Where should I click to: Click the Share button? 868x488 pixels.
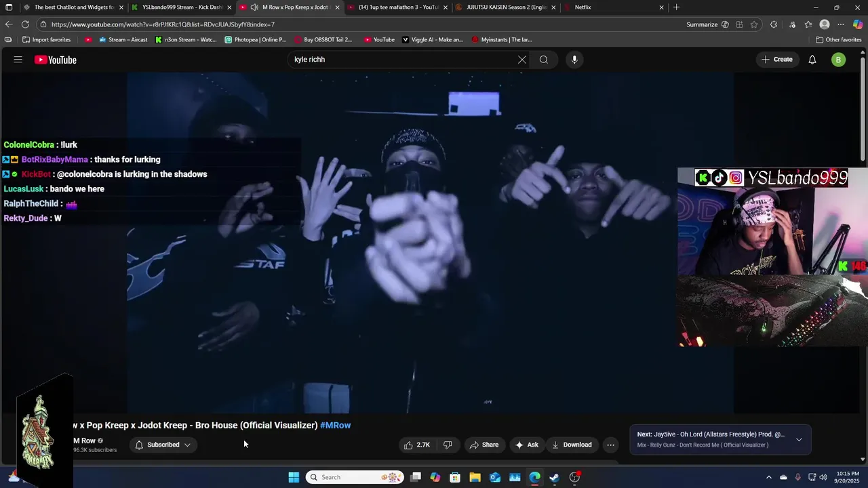pos(484,445)
